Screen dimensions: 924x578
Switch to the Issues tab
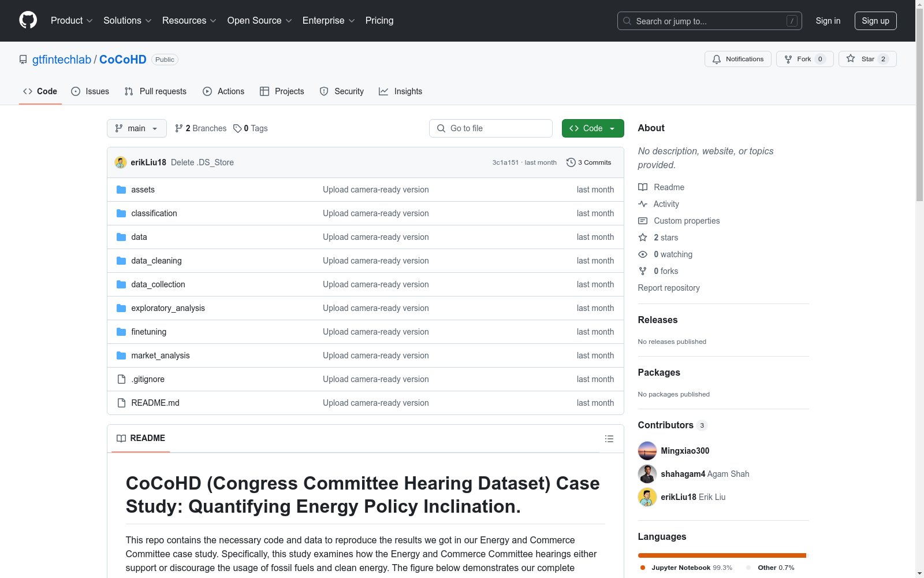coord(90,91)
